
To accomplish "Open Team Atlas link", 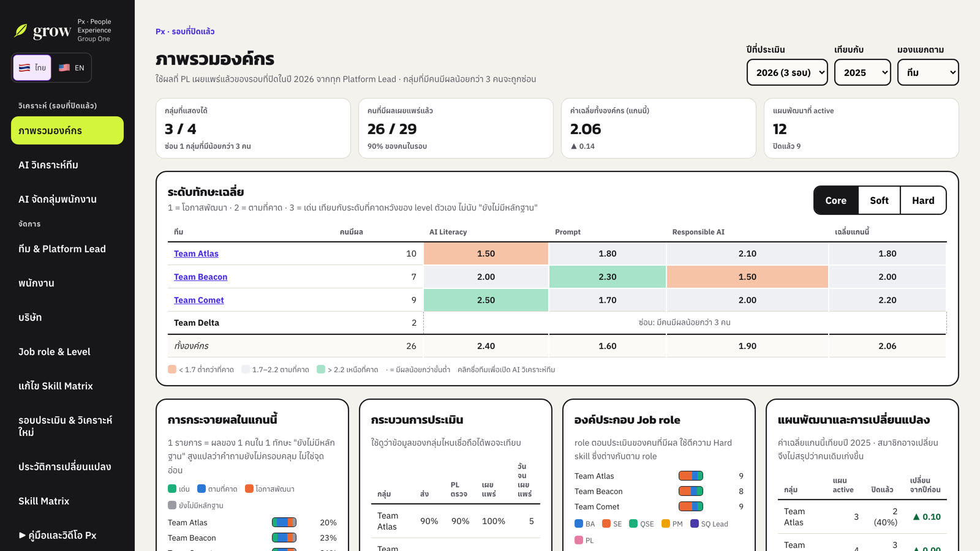I will (196, 253).
